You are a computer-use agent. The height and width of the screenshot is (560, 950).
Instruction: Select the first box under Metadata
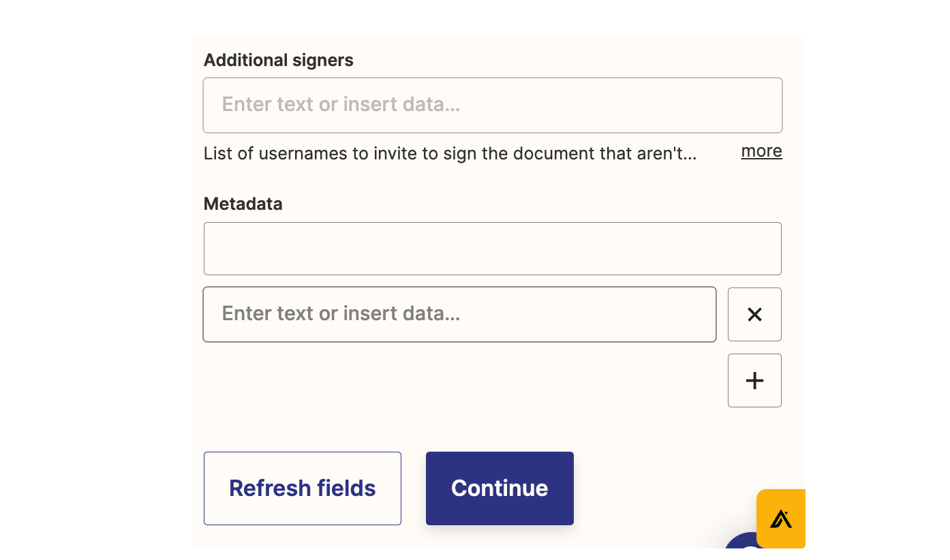tap(492, 249)
